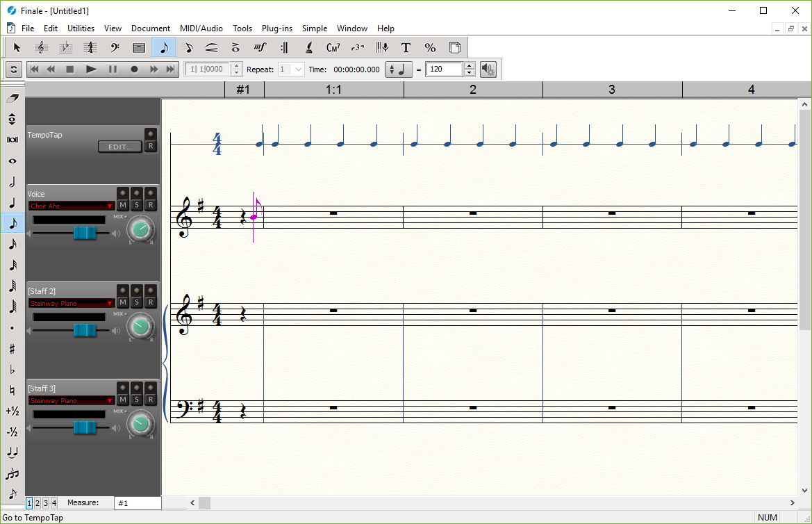The height and width of the screenshot is (524, 812).
Task: Select the Resize percent tool
Action: click(x=431, y=48)
